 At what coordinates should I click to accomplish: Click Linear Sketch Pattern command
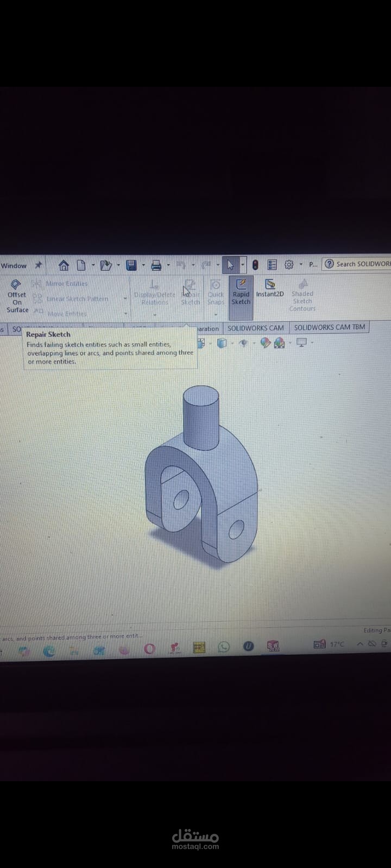[x=71, y=299]
